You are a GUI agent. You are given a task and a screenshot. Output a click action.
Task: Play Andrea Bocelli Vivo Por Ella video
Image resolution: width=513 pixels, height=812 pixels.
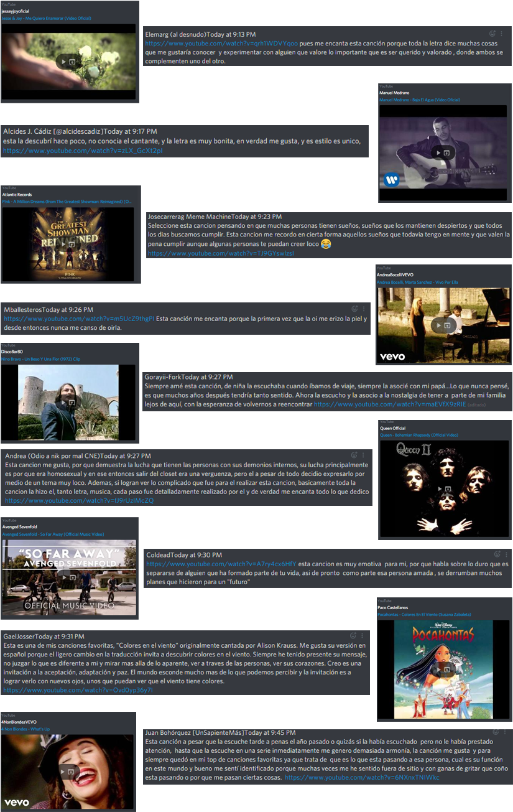(x=438, y=325)
